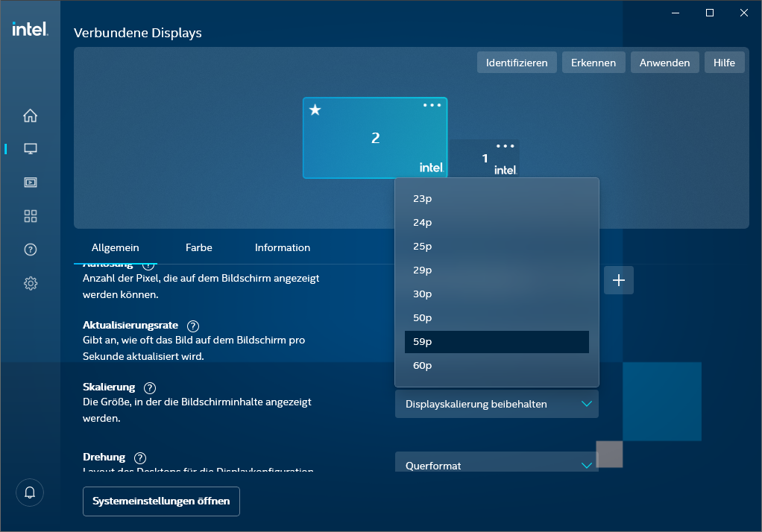Click the Intel logo in sidebar
This screenshot has height=532, width=762.
[x=30, y=29]
